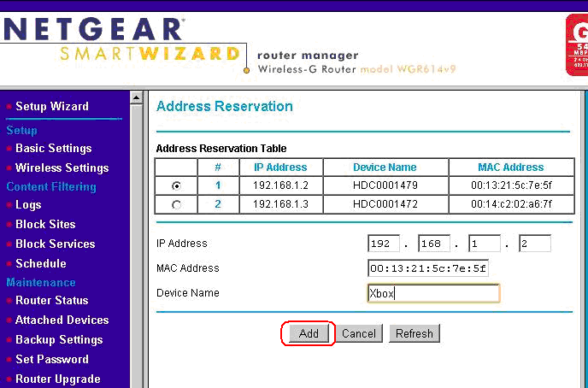Image resolution: width=588 pixels, height=388 pixels.
Task: Open the Backup Settings page
Action: pyautogui.click(x=59, y=339)
